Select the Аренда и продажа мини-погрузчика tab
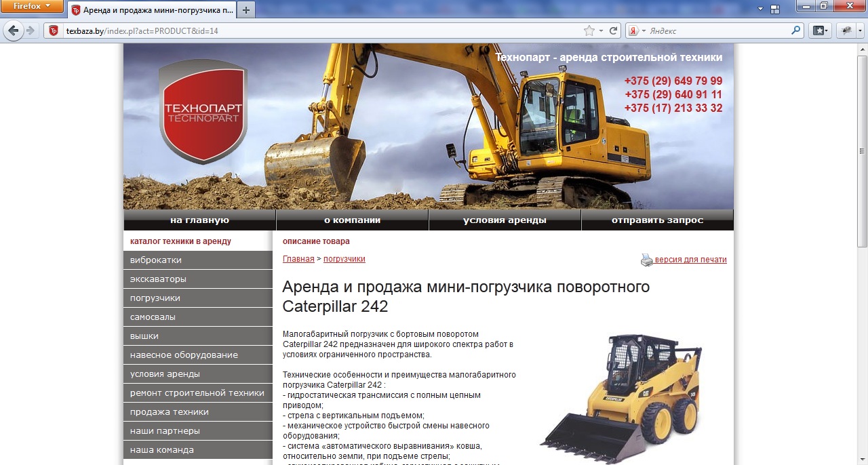868x465 pixels. coord(152,10)
